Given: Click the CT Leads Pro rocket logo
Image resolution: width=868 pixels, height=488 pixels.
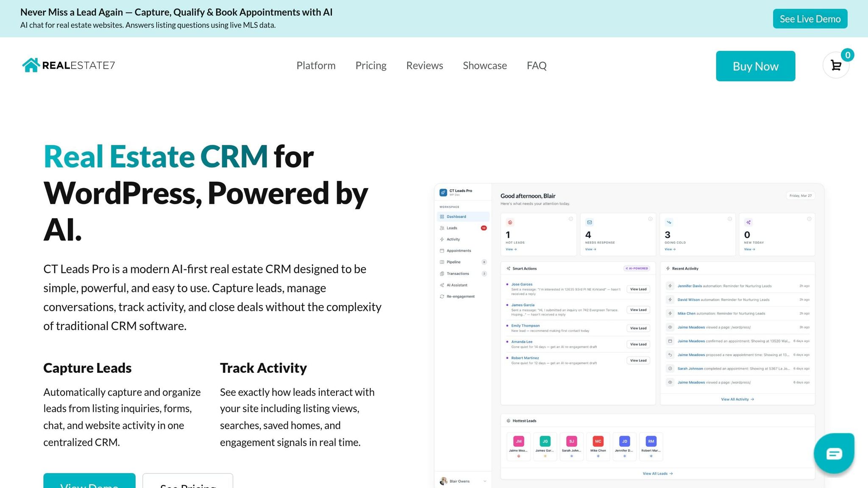Looking at the screenshot, I should (x=443, y=192).
